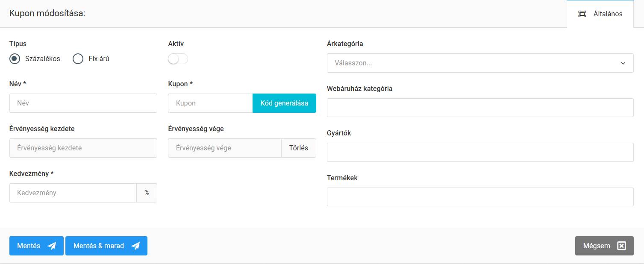
Task: Open the Érvényesség kezdete date field
Action: tap(83, 148)
